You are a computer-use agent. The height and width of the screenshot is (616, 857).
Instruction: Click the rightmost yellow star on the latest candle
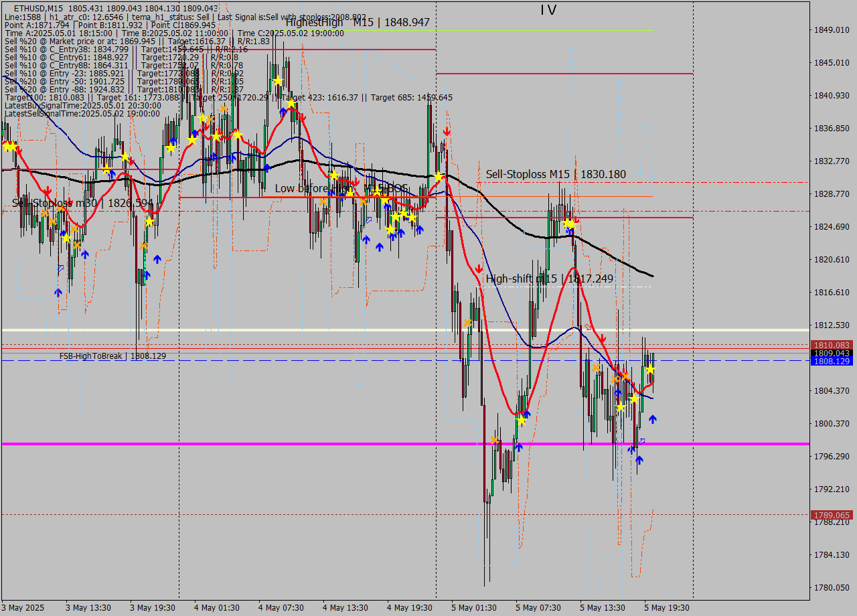[x=649, y=370]
